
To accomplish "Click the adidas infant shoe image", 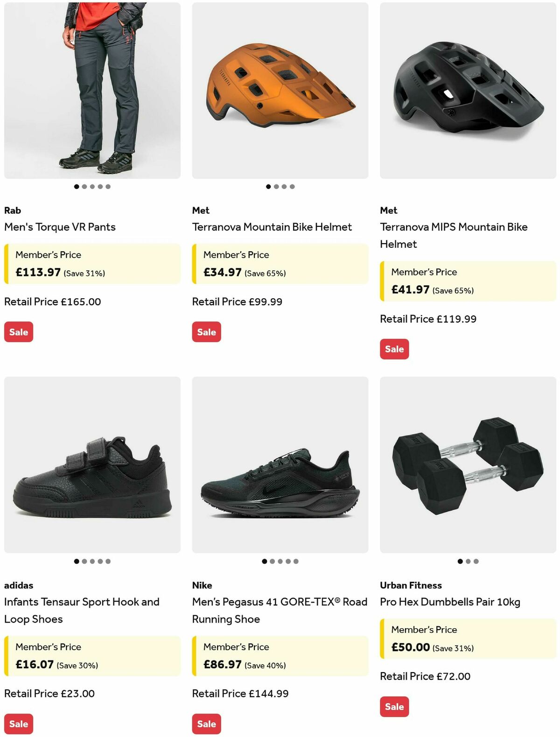I will [x=91, y=467].
